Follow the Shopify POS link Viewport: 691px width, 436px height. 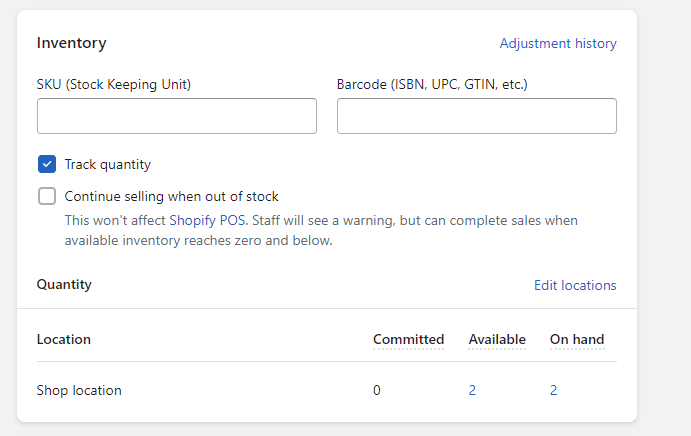tap(207, 220)
